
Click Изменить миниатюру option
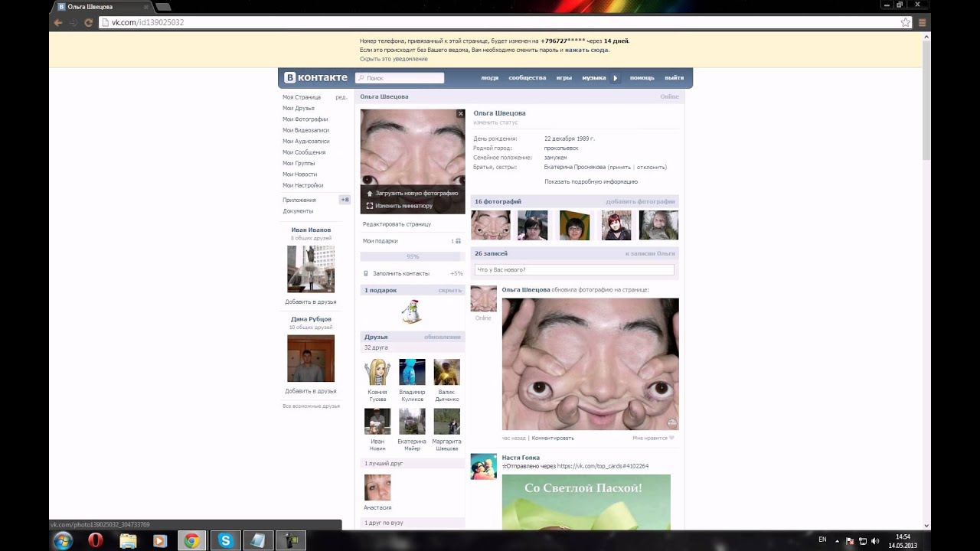coord(400,206)
